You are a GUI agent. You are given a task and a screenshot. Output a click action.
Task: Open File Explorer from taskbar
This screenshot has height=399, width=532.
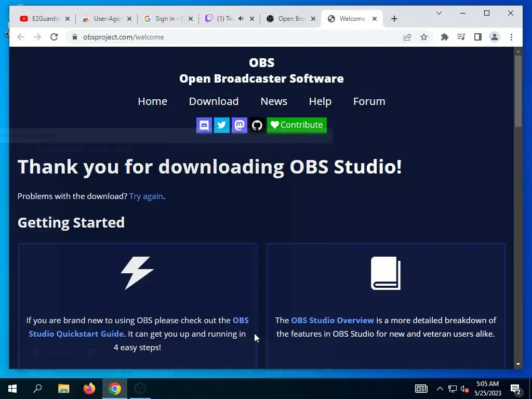[x=63, y=389]
